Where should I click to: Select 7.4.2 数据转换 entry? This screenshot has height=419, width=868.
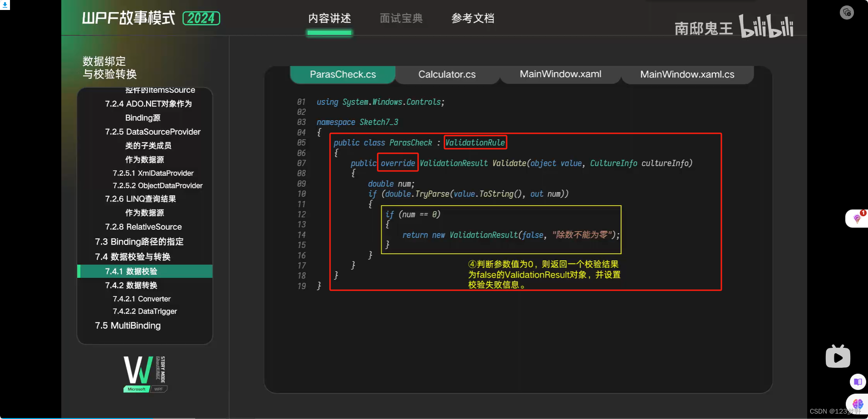click(131, 285)
